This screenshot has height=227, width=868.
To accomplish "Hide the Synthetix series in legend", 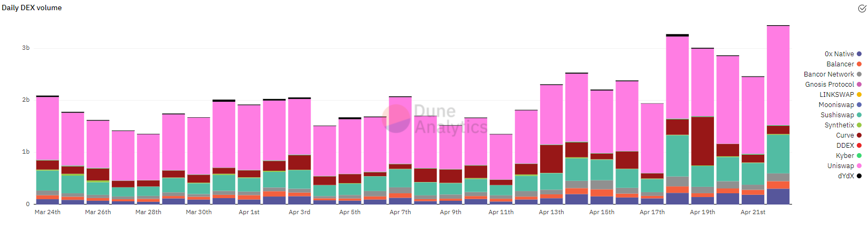I will (x=839, y=125).
